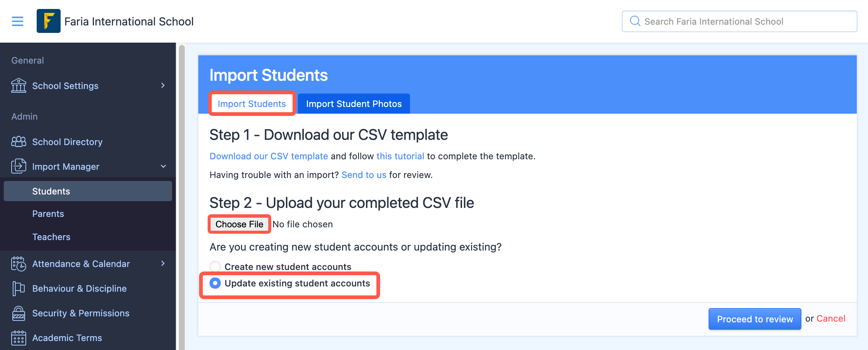Click the Attendance & Calendar icon
Image resolution: width=868 pixels, height=350 pixels.
[x=19, y=264]
